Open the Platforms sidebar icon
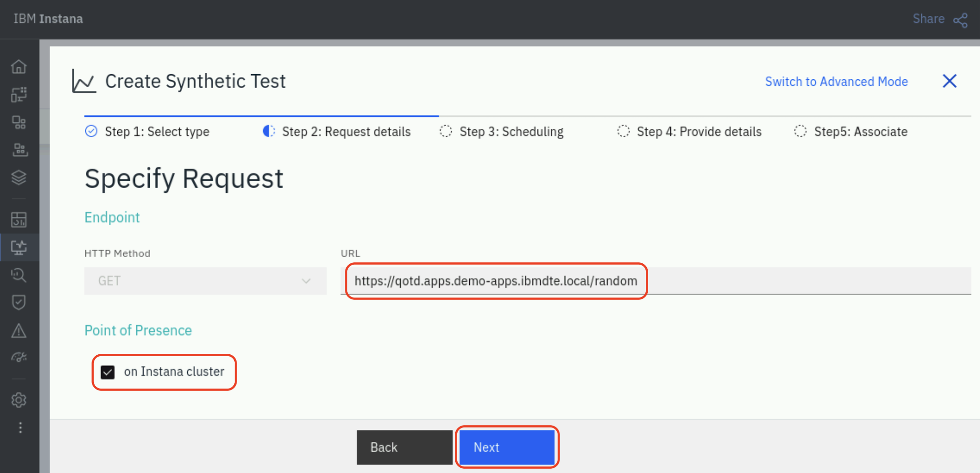Image resolution: width=980 pixels, height=473 pixels. [x=19, y=150]
